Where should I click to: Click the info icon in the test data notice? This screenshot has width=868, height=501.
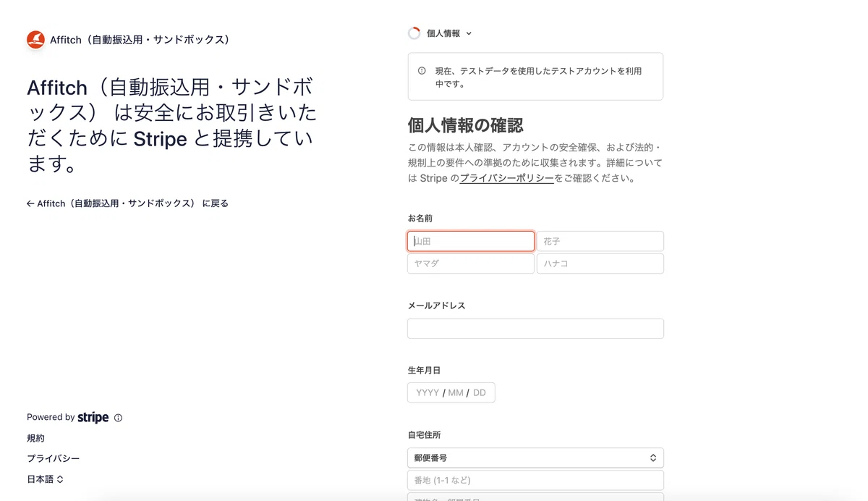coord(422,71)
